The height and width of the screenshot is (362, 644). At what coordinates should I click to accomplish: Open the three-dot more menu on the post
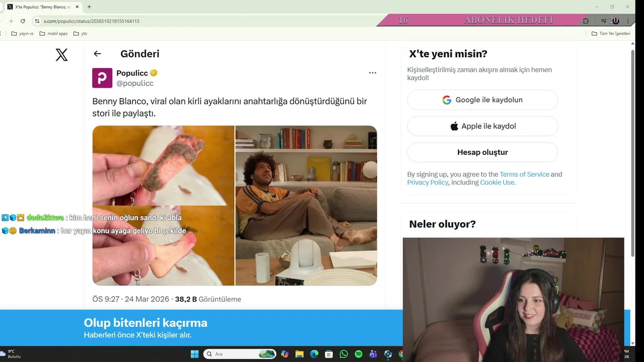(372, 73)
